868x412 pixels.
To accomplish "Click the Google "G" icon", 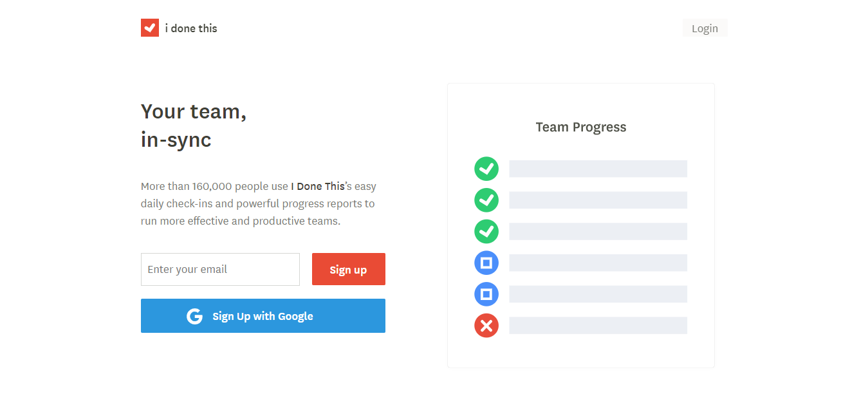I will 194,316.
